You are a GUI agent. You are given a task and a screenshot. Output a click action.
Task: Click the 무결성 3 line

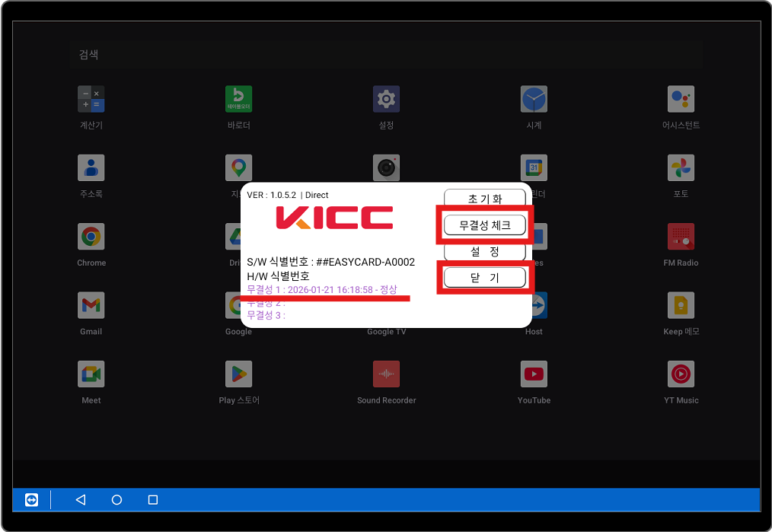pyautogui.click(x=266, y=315)
